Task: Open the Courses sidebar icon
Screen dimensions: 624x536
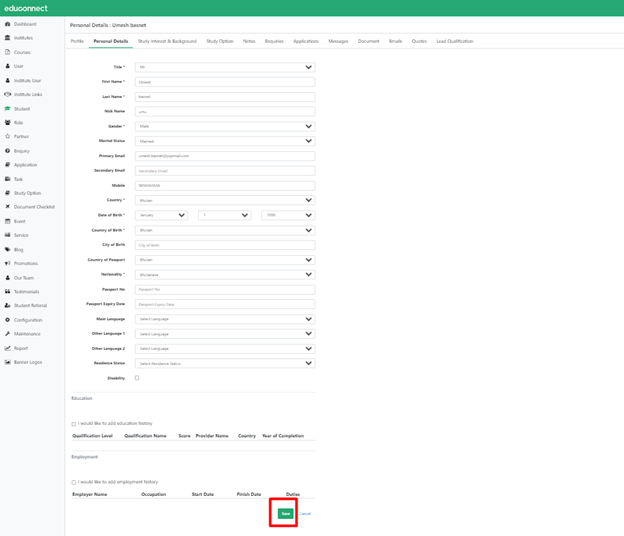Action: tap(7, 52)
